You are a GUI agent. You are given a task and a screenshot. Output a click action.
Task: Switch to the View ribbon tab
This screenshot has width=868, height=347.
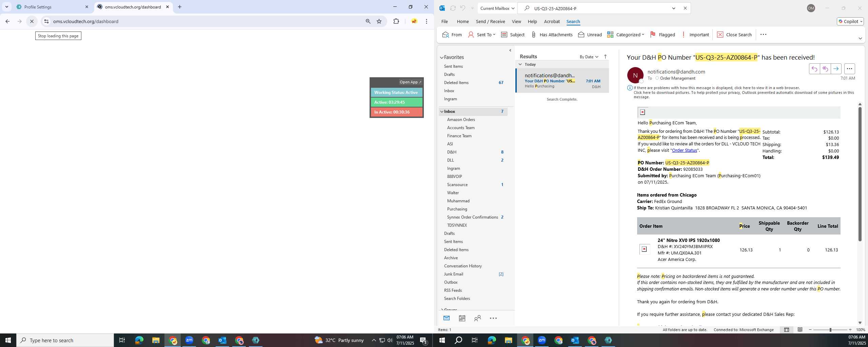(x=516, y=21)
